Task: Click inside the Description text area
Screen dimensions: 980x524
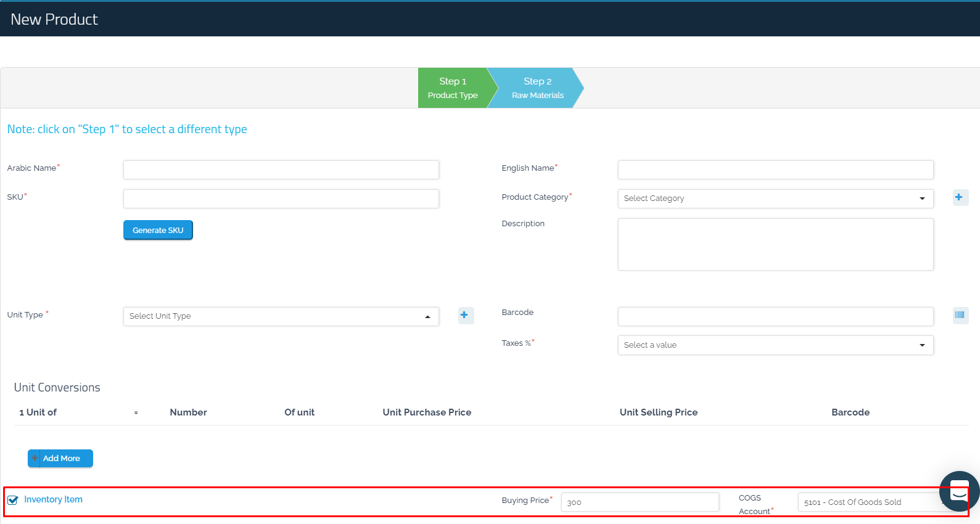Action: click(x=775, y=244)
